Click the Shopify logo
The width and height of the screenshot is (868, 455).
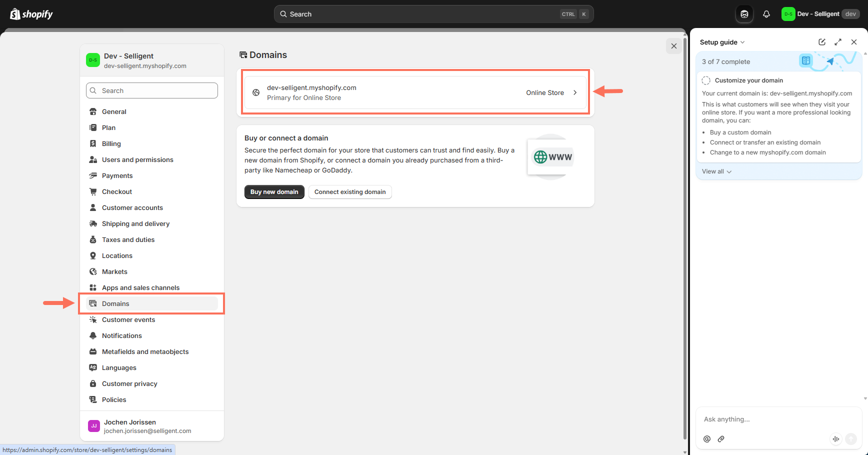(x=31, y=14)
